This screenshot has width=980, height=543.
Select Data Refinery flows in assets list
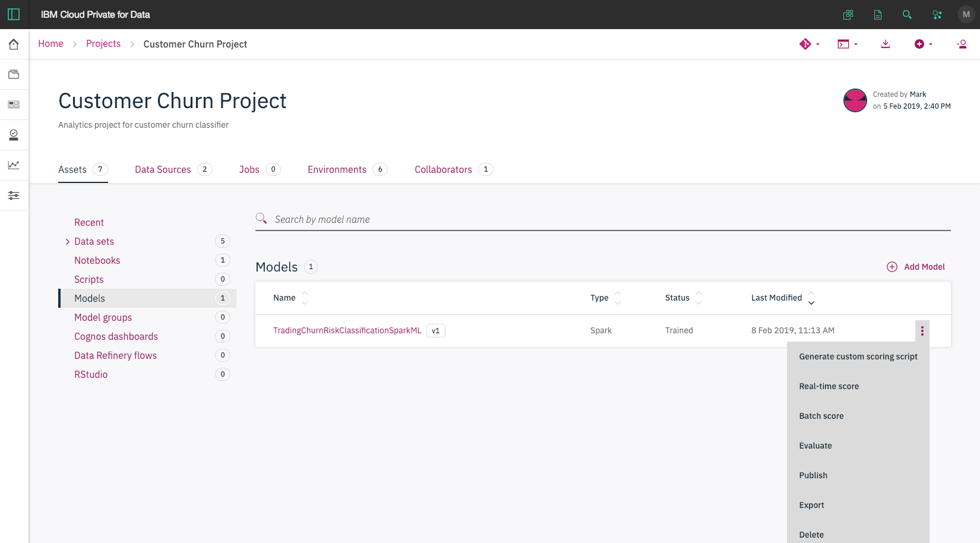115,355
